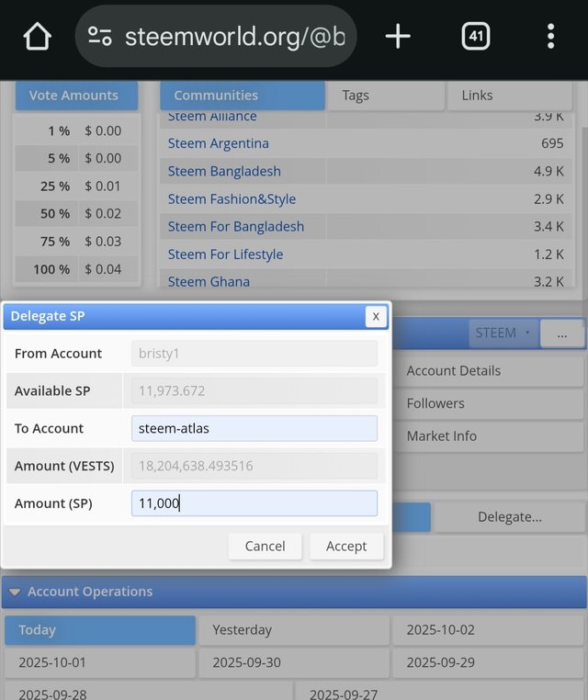Cancel the SP delegation

click(266, 547)
